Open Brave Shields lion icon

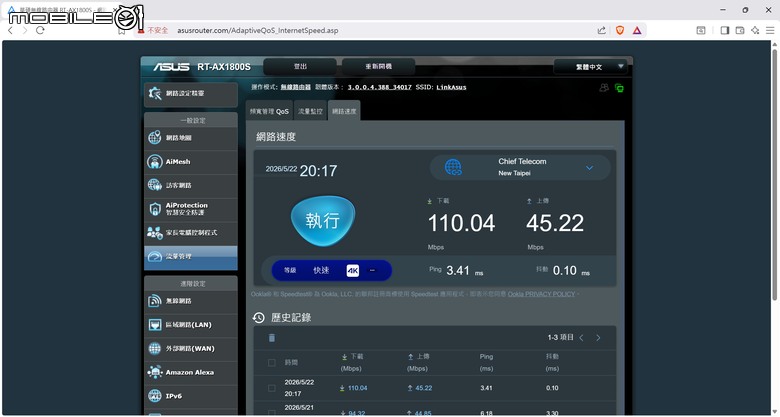click(620, 30)
